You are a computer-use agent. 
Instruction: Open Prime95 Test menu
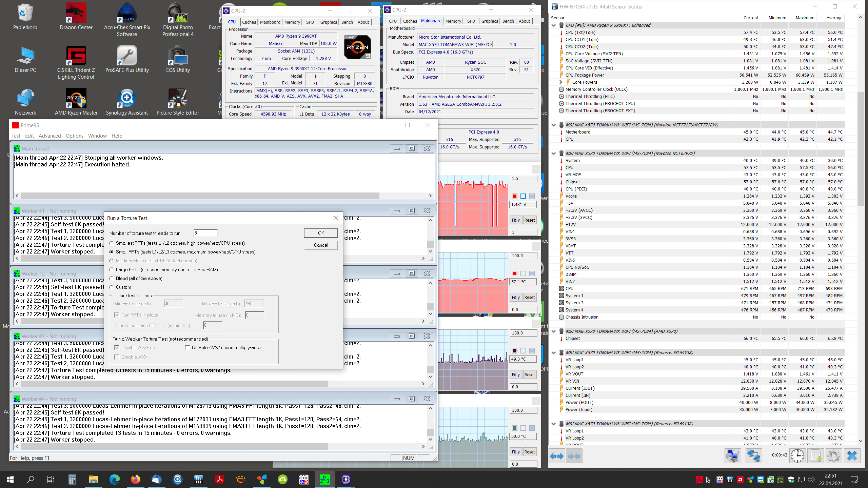[x=16, y=136]
